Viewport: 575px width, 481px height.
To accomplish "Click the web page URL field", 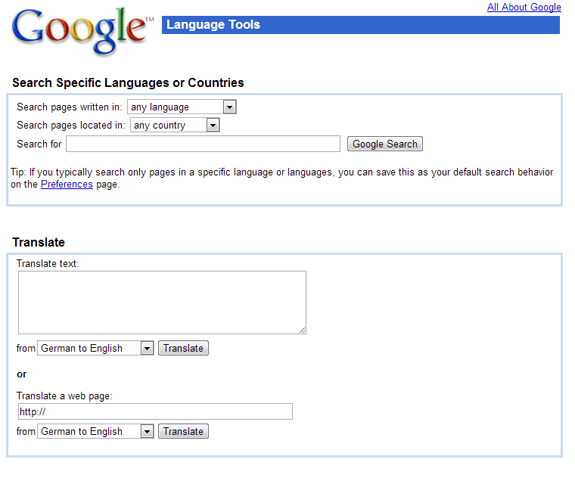I will click(155, 412).
